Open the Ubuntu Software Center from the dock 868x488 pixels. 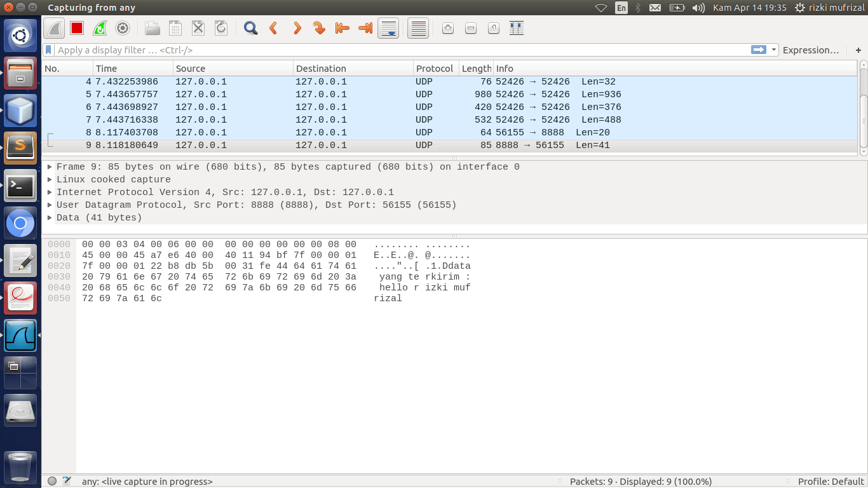click(20, 73)
